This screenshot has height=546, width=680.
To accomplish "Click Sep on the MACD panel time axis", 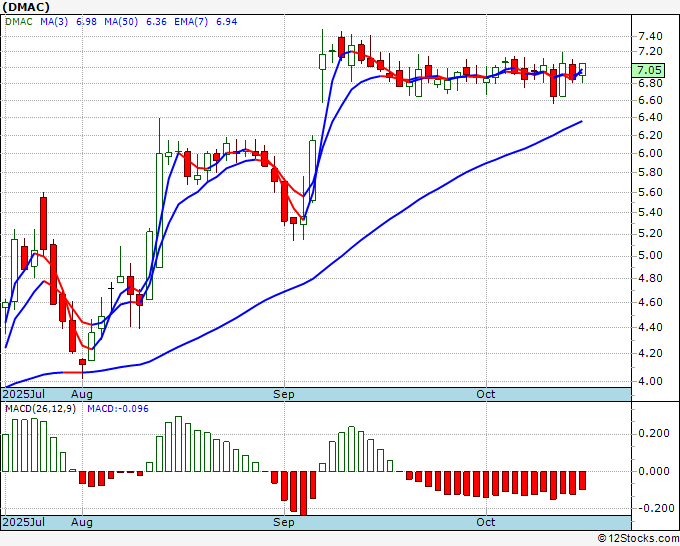I will point(284,522).
